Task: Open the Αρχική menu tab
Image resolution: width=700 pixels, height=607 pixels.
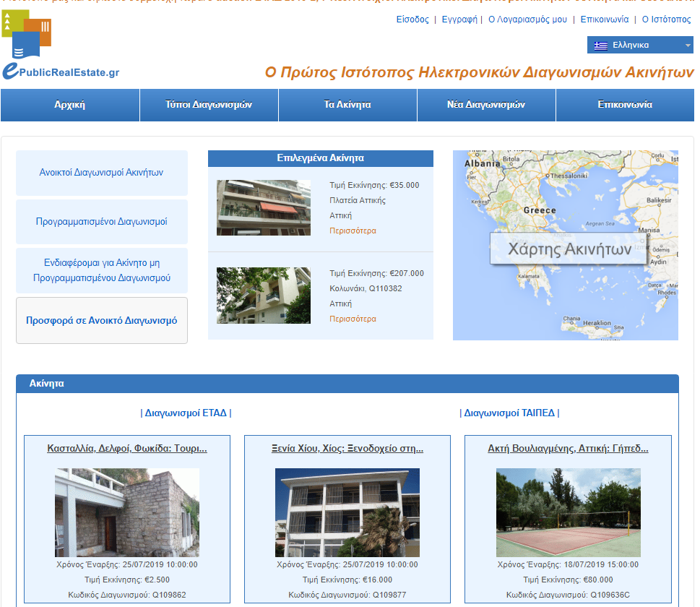Action: pyautogui.click(x=70, y=105)
